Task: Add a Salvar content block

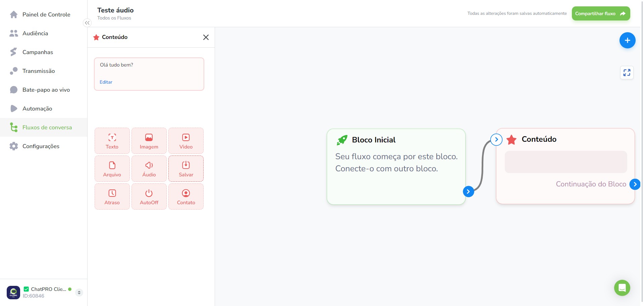Action: (186, 169)
